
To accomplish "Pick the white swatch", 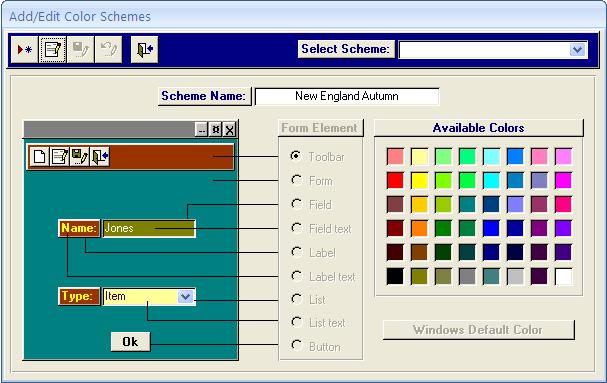I will click(563, 277).
